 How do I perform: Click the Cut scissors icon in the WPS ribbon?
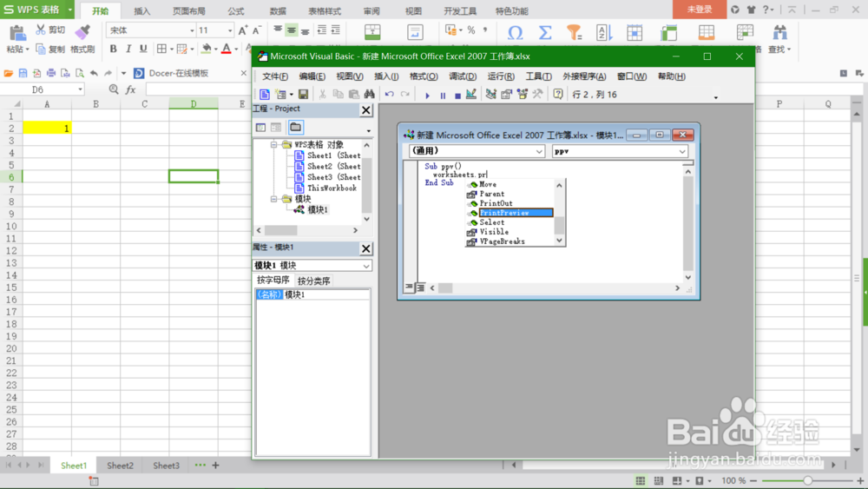(41, 30)
